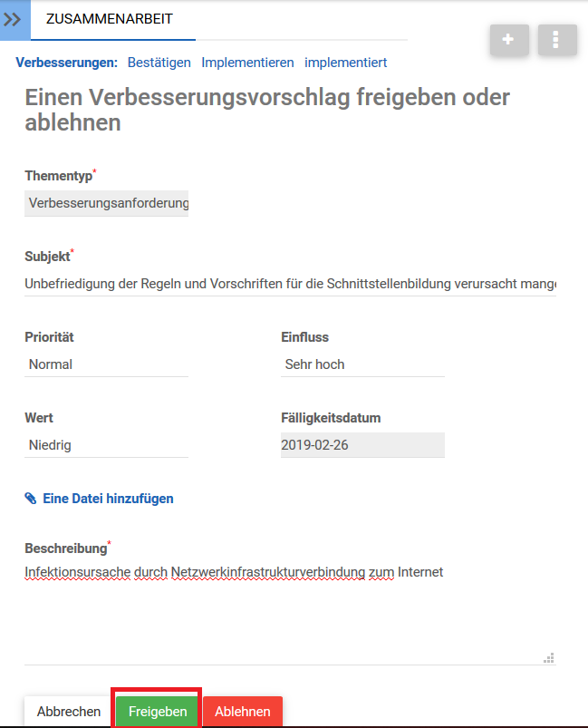Viewport: 588px width, 728px height.
Task: Approve with the green Freigeben button
Action: (x=158, y=712)
